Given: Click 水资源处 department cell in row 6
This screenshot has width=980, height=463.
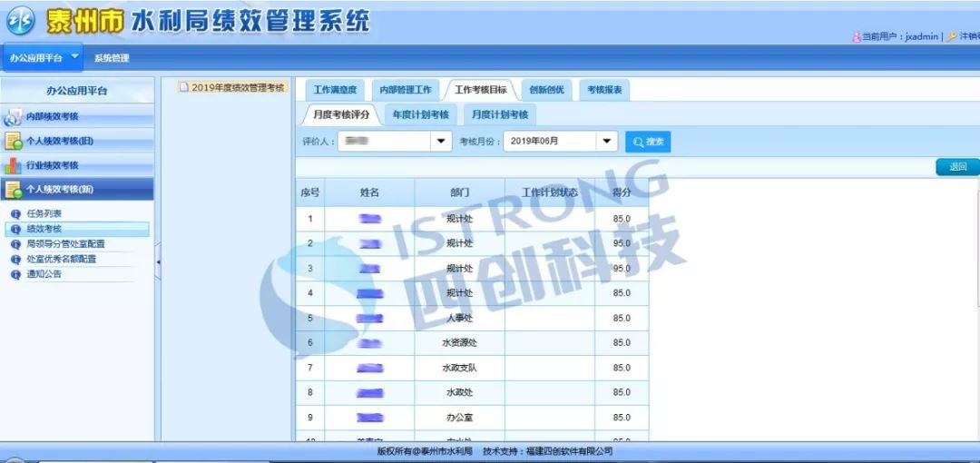Looking at the screenshot, I should (x=459, y=343).
